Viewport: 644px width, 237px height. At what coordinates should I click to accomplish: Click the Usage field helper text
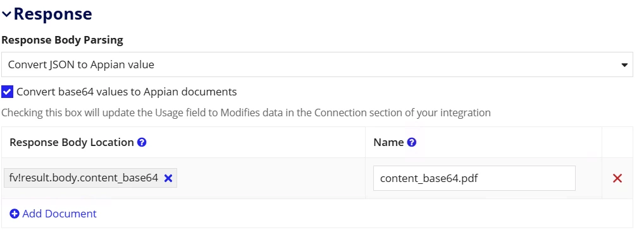point(246,112)
